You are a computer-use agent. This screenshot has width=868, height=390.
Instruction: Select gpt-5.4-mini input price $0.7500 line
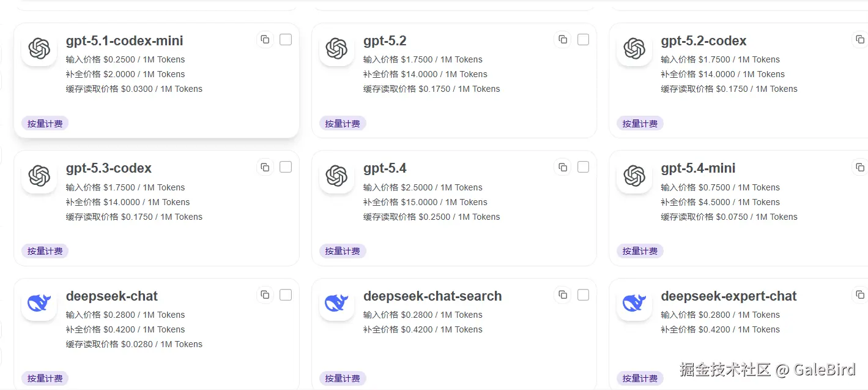[721, 187]
